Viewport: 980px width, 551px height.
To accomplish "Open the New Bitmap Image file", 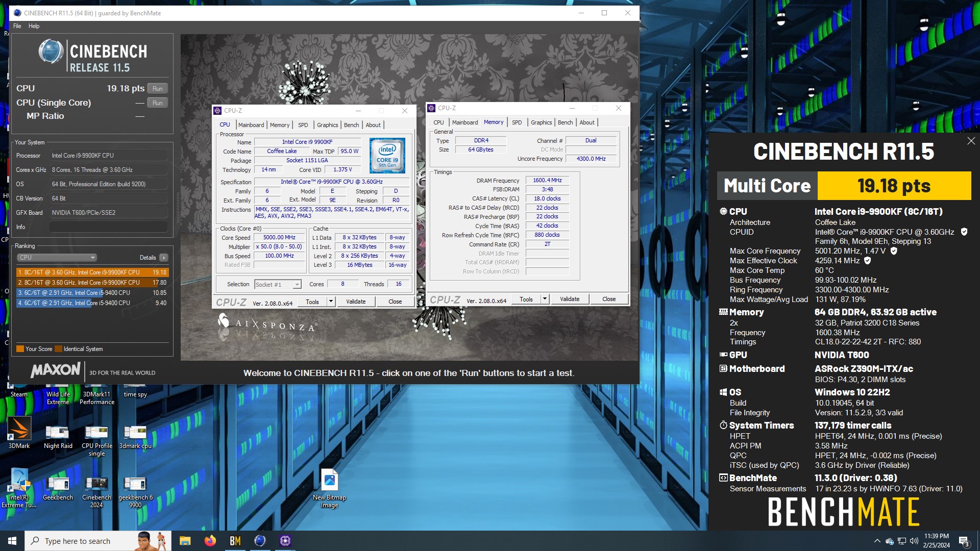I will tap(329, 488).
